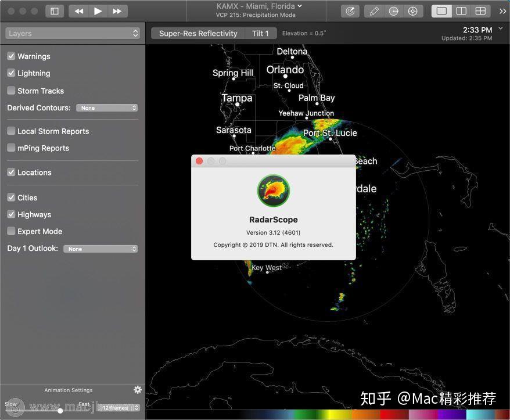Image resolution: width=510 pixels, height=420 pixels.
Task: Select the pencil annotation tool
Action: pos(373,10)
